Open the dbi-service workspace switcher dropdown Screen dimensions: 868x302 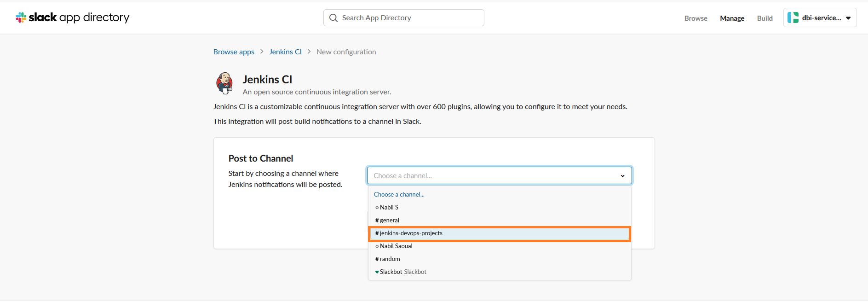(x=820, y=18)
